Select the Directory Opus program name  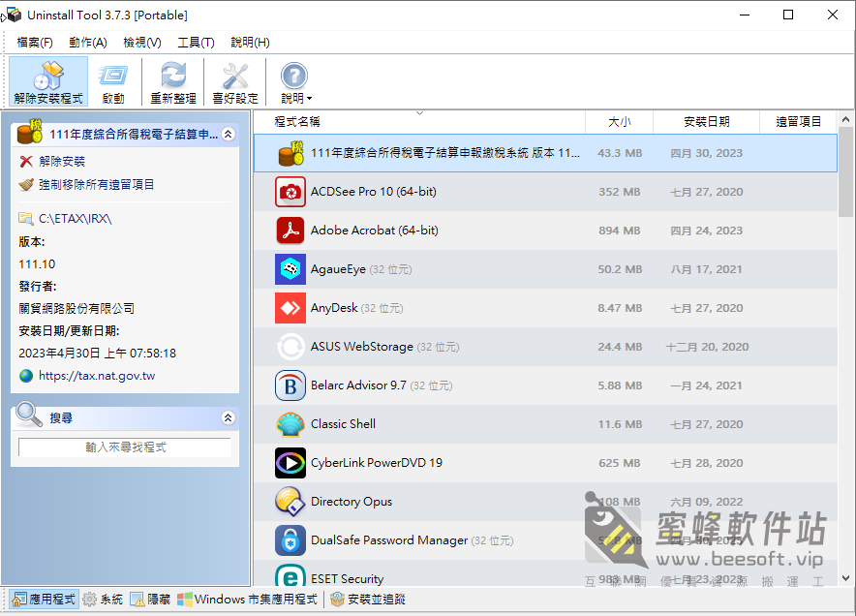point(352,502)
